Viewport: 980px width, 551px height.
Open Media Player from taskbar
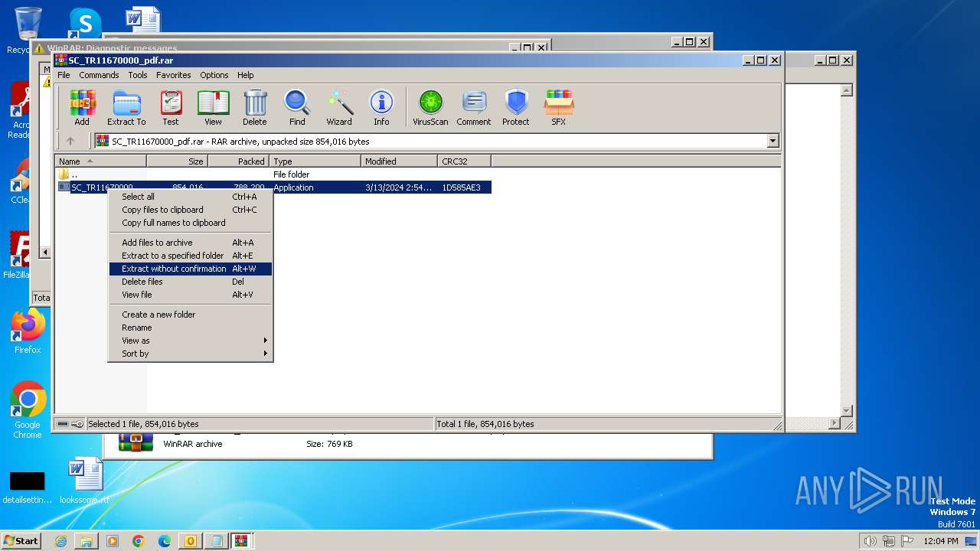pyautogui.click(x=113, y=541)
